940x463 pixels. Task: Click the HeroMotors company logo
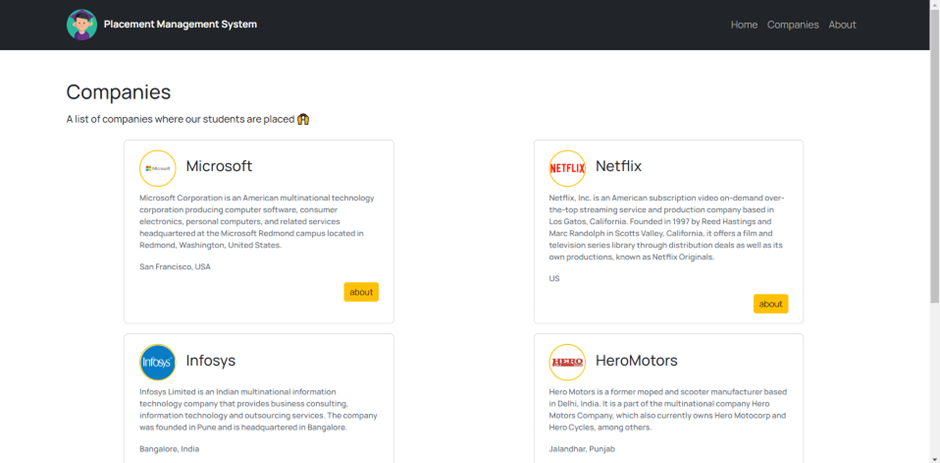tap(567, 362)
